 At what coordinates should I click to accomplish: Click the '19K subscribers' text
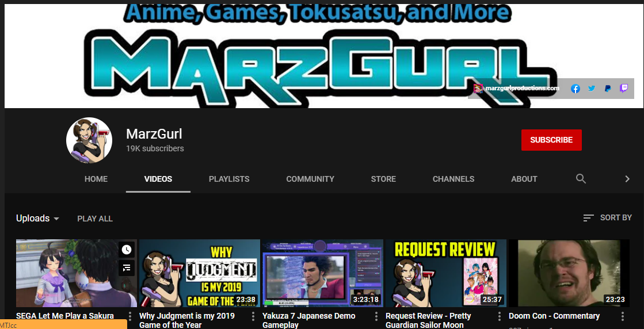(155, 148)
